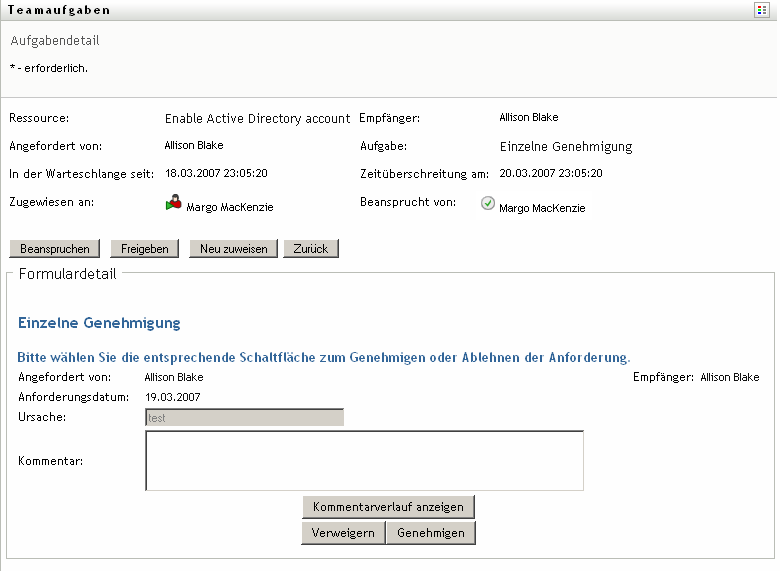
Task: Deny the request with Verweigern
Action: 343,533
